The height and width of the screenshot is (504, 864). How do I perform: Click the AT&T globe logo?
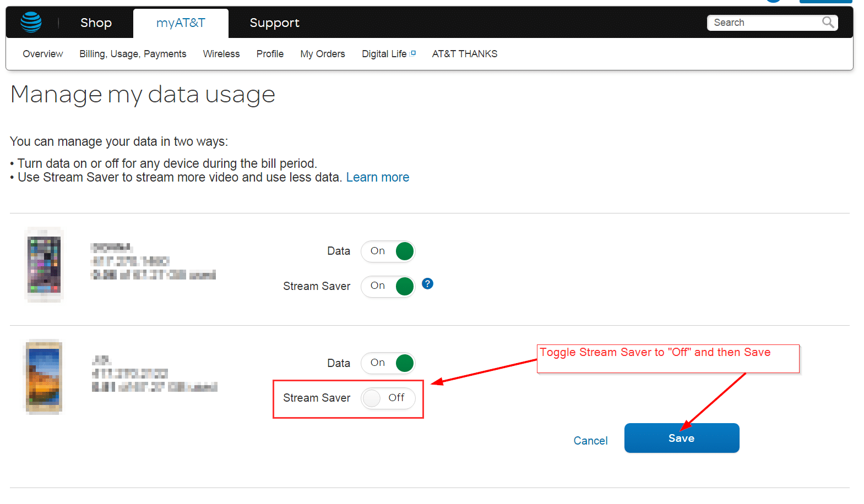tap(31, 23)
